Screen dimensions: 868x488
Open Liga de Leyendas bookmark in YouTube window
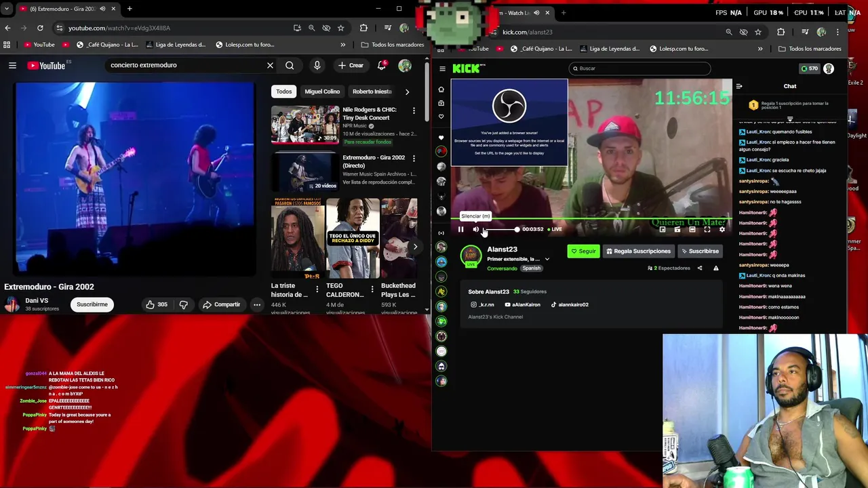(175, 45)
